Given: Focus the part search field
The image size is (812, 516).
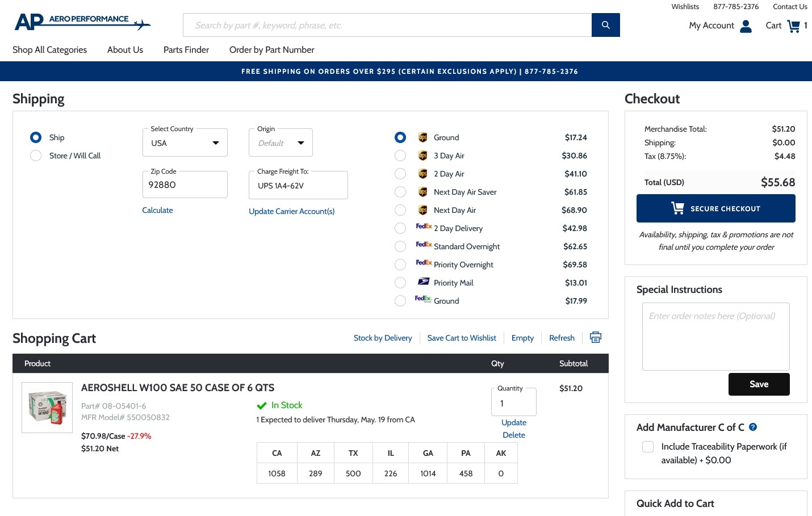Looking at the screenshot, I should coord(387,25).
